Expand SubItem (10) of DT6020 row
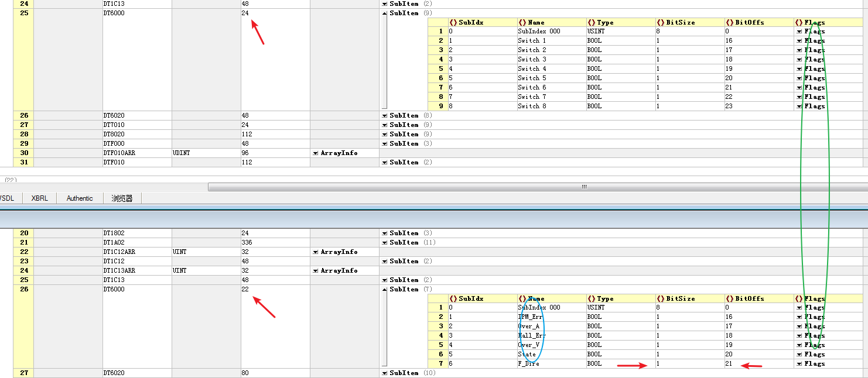The width and height of the screenshot is (868, 378). [x=384, y=373]
